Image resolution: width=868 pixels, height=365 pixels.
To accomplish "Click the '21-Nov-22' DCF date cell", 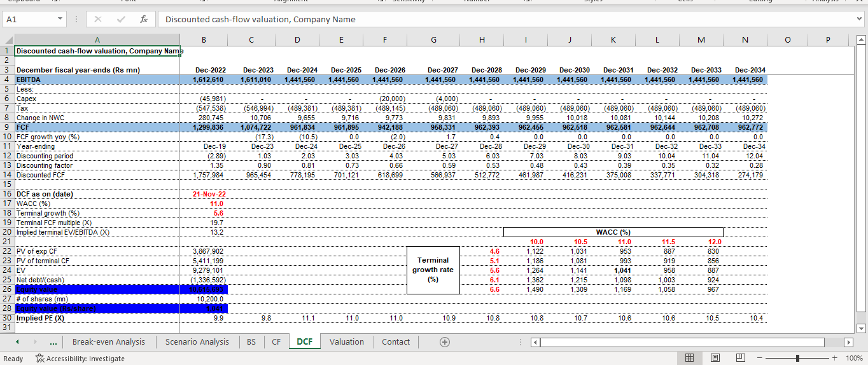I will click(x=204, y=194).
